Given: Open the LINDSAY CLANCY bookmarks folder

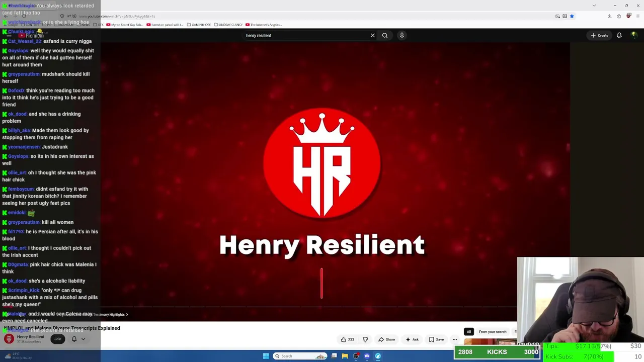Looking at the screenshot, I should point(228,25).
